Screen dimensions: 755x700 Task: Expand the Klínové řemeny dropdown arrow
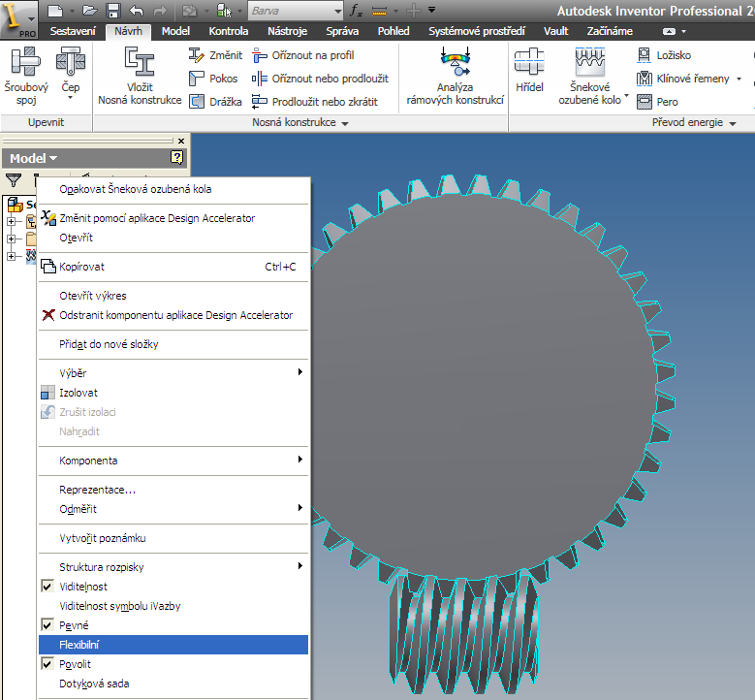tap(739, 79)
